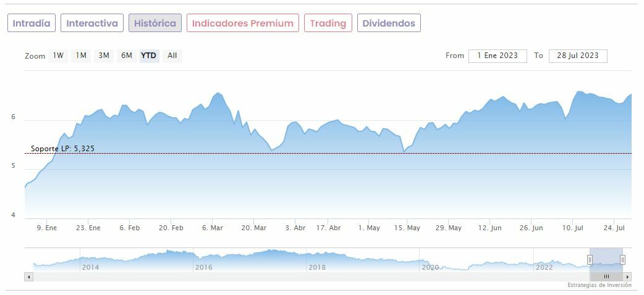The image size is (644, 295).
Task: Show the Dividendos tab
Action: 389,23
